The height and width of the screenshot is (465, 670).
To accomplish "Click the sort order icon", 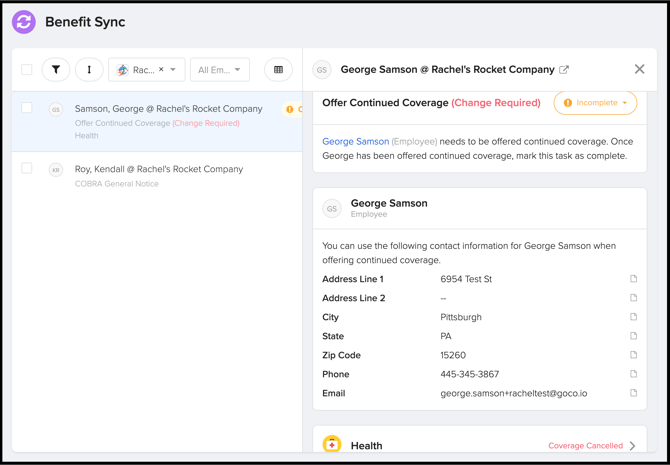I will pos(89,70).
